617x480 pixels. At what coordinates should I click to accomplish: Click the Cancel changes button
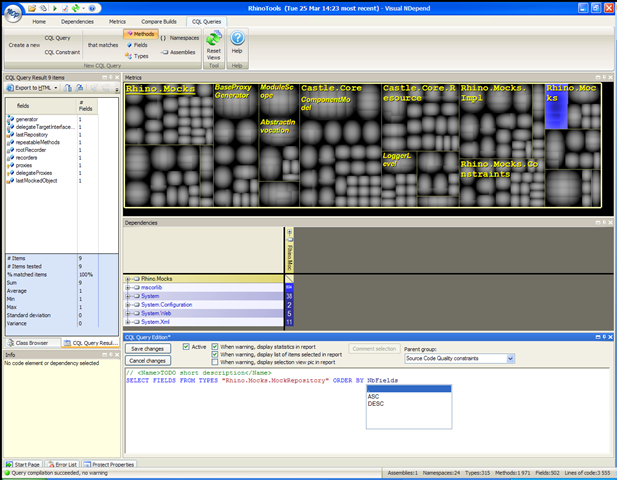coord(148,360)
